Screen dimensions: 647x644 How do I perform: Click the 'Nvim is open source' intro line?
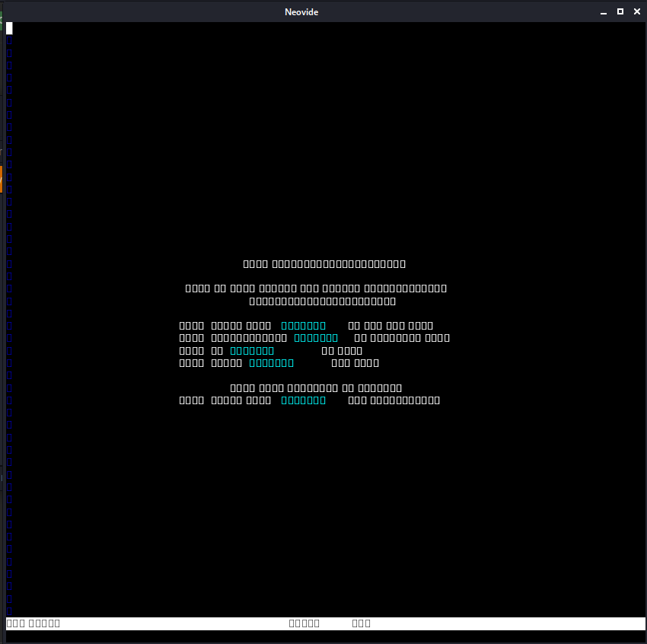point(316,287)
